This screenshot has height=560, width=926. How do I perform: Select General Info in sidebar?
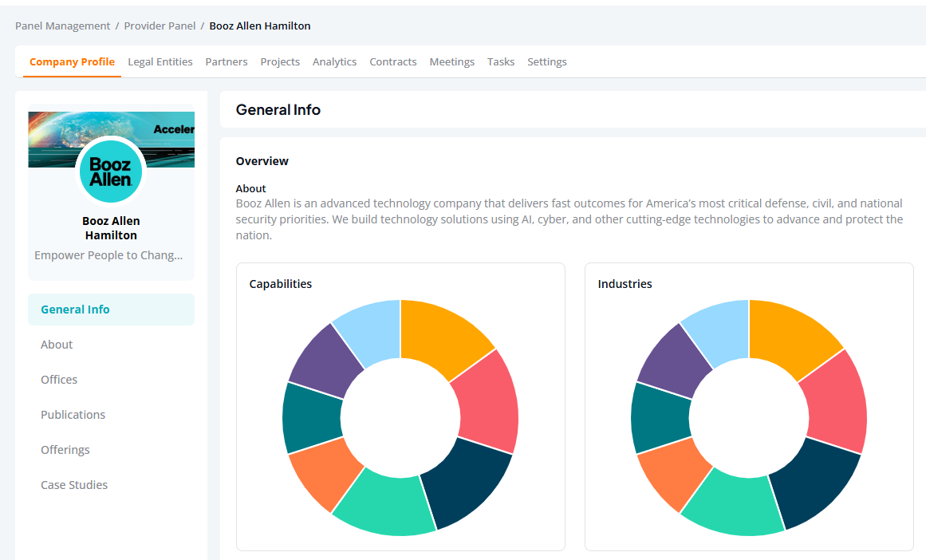point(111,310)
